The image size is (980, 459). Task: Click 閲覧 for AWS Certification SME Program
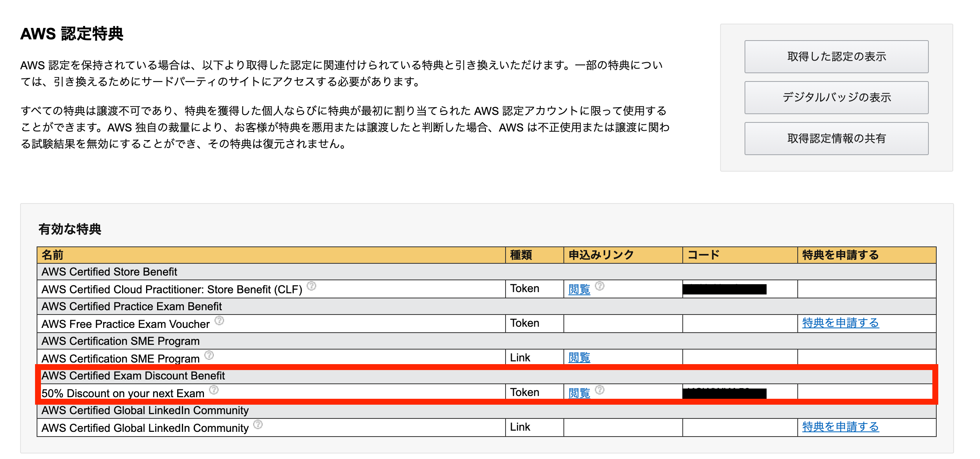(x=578, y=358)
